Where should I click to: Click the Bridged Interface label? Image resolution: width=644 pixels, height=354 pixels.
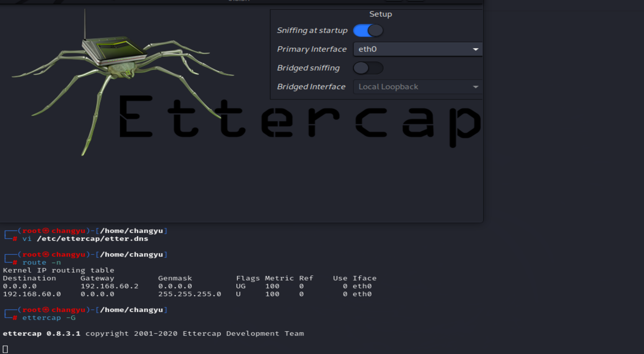pyautogui.click(x=311, y=87)
